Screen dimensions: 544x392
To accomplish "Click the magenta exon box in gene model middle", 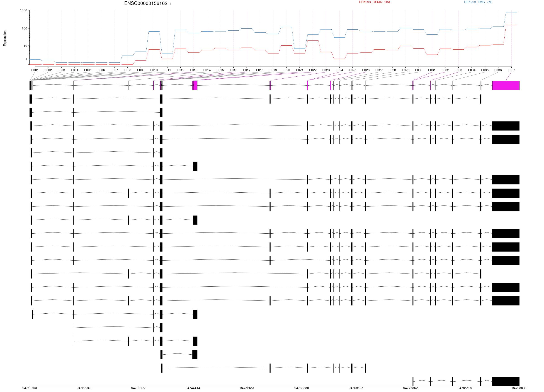I will pyautogui.click(x=195, y=86).
